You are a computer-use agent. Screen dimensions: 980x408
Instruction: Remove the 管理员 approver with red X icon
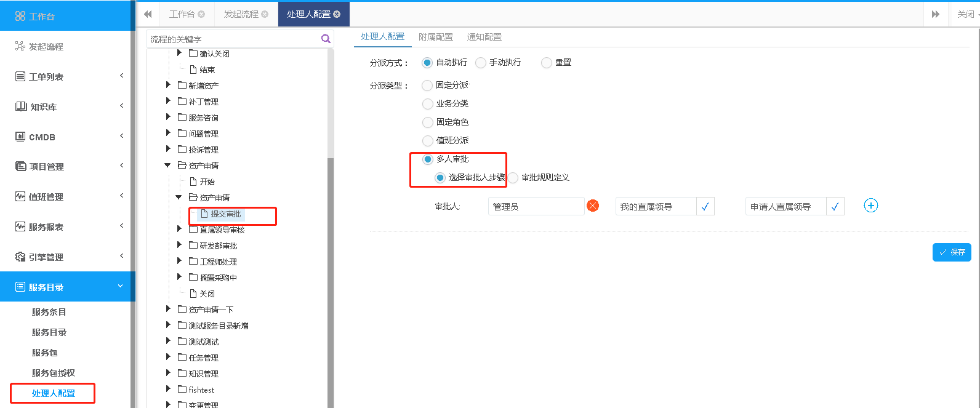(x=593, y=206)
